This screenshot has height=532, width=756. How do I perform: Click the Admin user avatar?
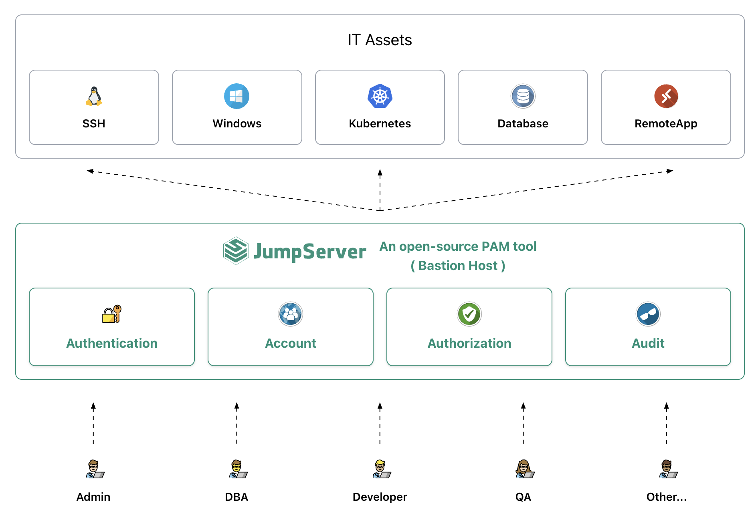point(95,469)
